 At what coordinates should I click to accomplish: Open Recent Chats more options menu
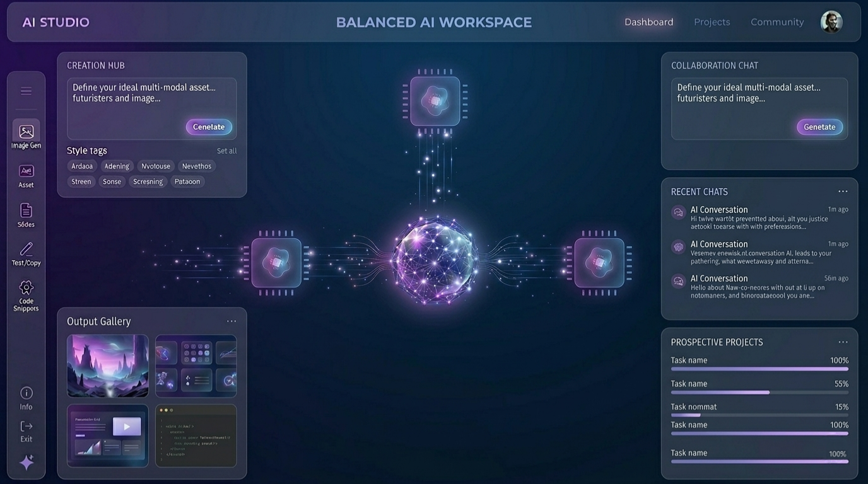(843, 192)
